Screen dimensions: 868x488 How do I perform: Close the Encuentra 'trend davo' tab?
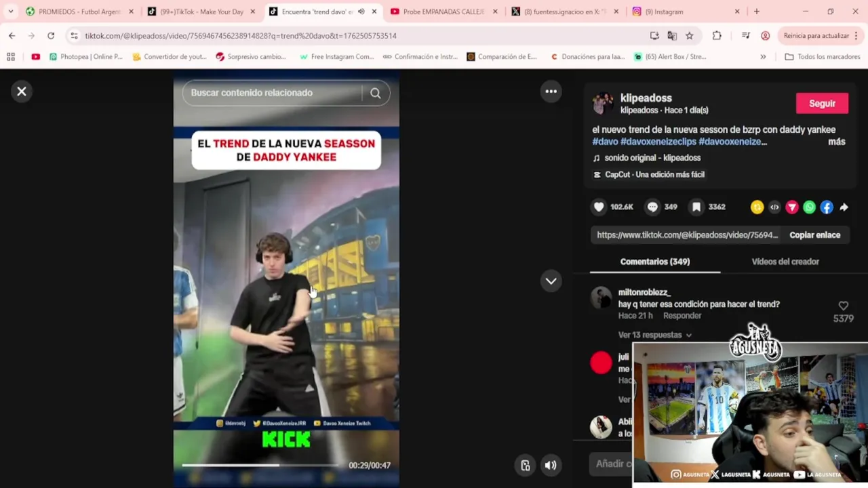coord(374,12)
